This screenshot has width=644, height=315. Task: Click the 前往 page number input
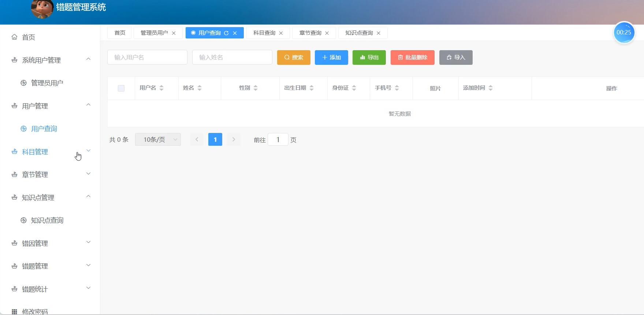[x=278, y=140]
